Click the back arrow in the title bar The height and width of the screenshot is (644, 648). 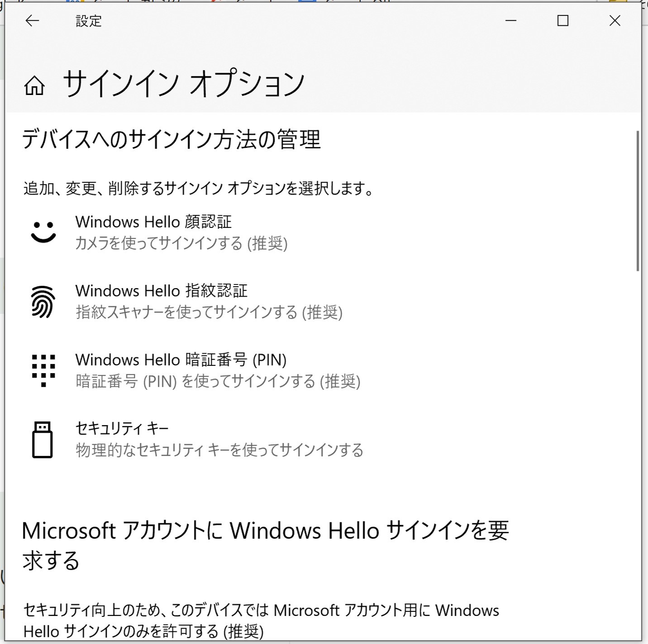click(x=32, y=21)
